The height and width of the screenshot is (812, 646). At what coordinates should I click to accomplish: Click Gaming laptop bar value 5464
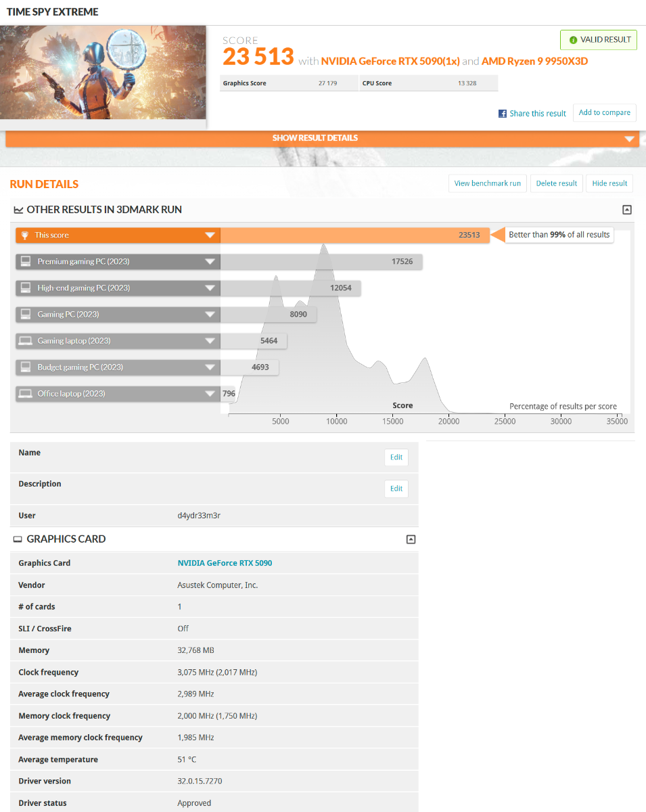tap(269, 340)
